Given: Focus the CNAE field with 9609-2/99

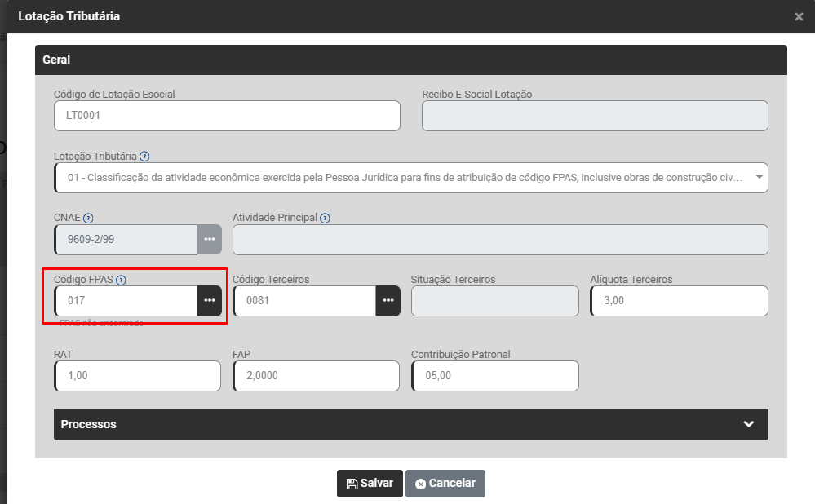Looking at the screenshot, I should click(126, 240).
